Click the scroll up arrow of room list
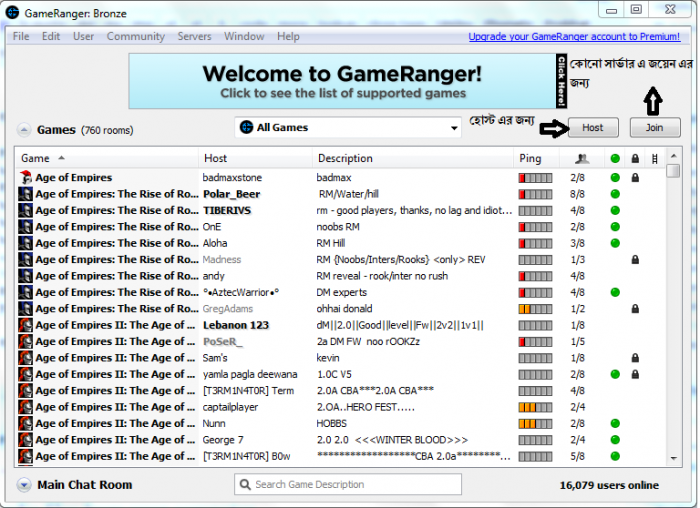700x508 pixels. coord(674,156)
